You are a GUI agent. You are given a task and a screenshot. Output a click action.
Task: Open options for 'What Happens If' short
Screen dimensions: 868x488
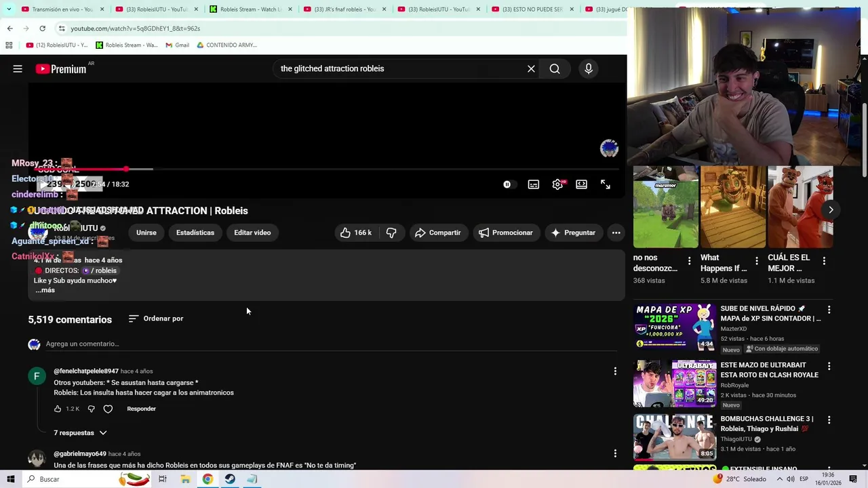[757, 260]
